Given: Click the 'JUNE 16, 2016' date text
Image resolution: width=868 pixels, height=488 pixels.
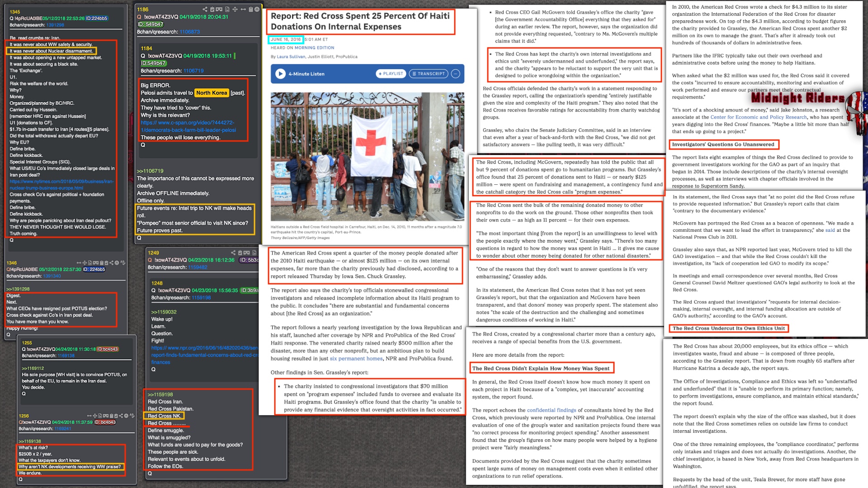Looking at the screenshot, I should 285,39.
